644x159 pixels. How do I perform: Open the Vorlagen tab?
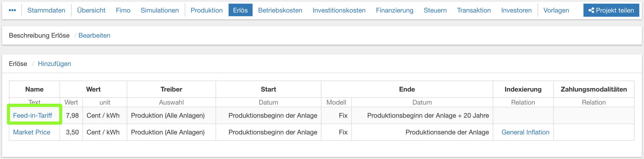(x=556, y=10)
